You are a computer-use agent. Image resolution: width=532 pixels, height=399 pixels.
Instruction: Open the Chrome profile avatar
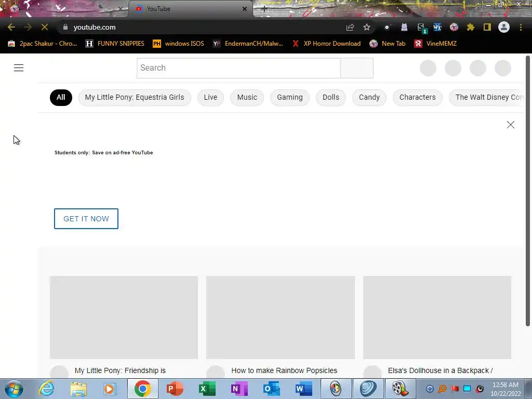pyautogui.click(x=504, y=27)
